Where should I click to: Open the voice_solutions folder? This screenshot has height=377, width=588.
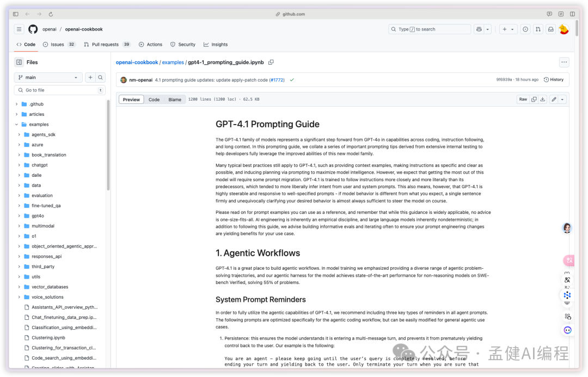[47, 297]
